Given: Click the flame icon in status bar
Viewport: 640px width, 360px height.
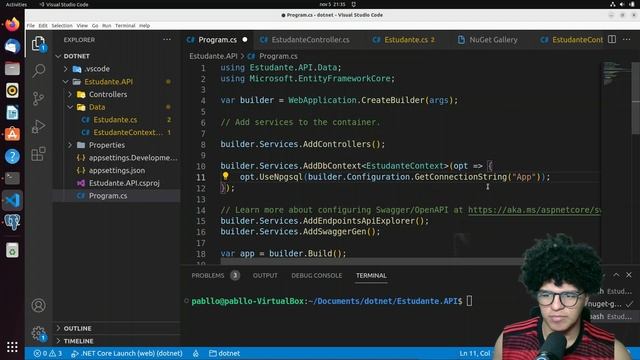Looking at the screenshot, I should coord(196,353).
